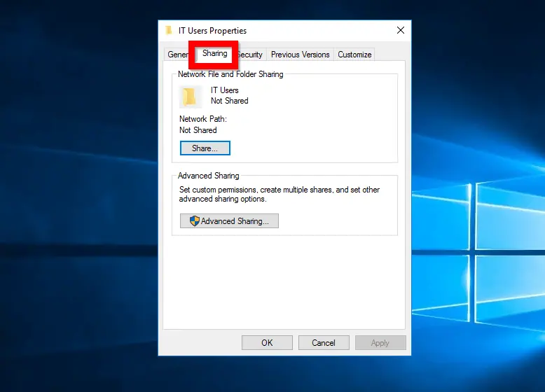Close the IT Users Properties window
Image resolution: width=545 pixels, height=392 pixels.
401,31
